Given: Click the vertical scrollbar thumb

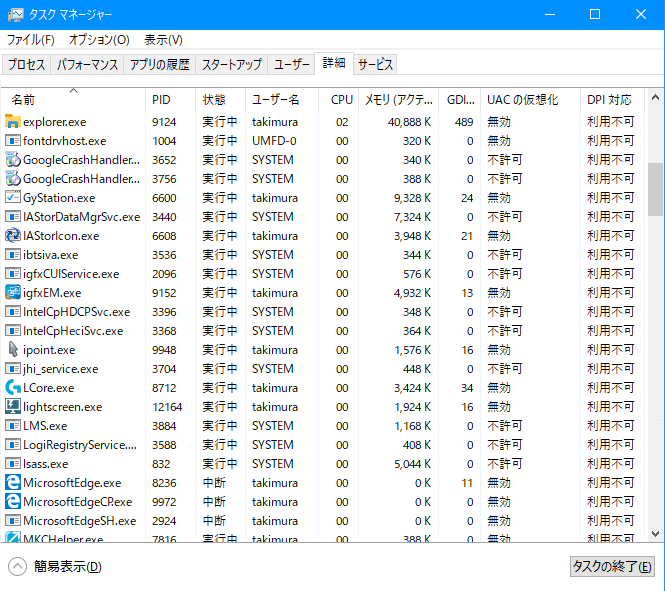Looking at the screenshot, I should [655, 190].
